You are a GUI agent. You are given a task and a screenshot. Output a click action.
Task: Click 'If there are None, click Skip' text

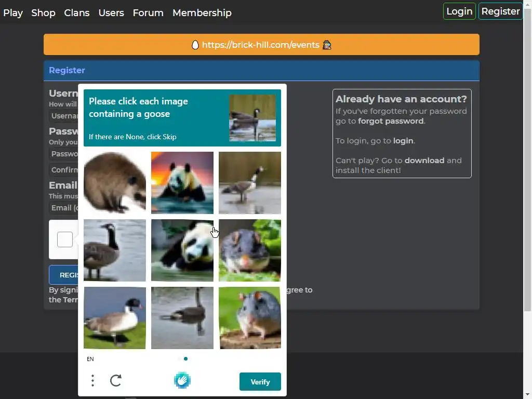[x=132, y=137]
